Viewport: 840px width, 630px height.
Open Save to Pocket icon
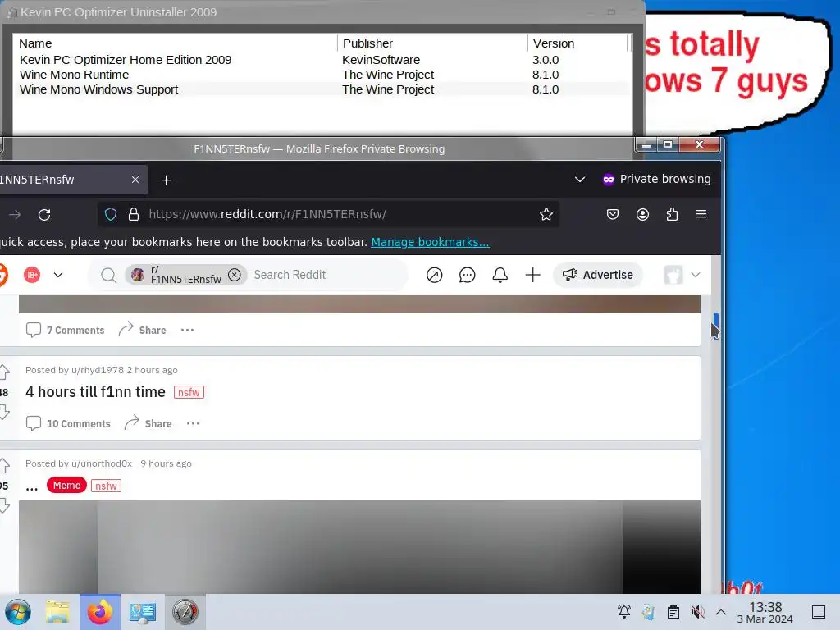(x=612, y=215)
